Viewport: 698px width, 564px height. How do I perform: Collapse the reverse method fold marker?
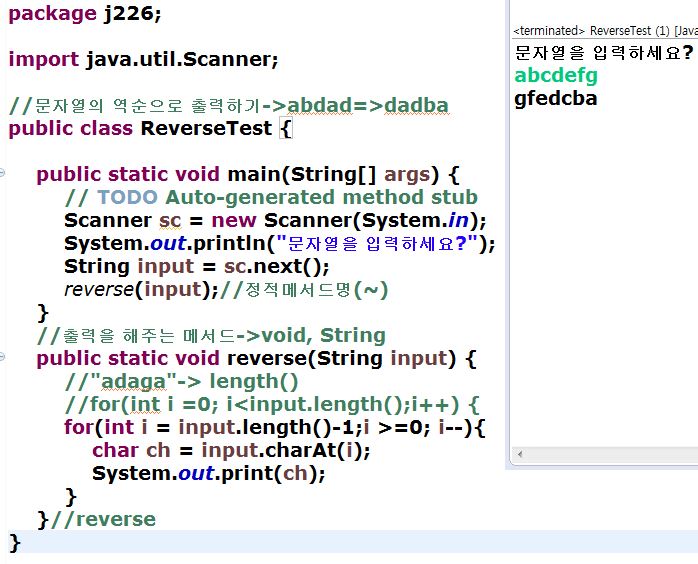[2, 356]
